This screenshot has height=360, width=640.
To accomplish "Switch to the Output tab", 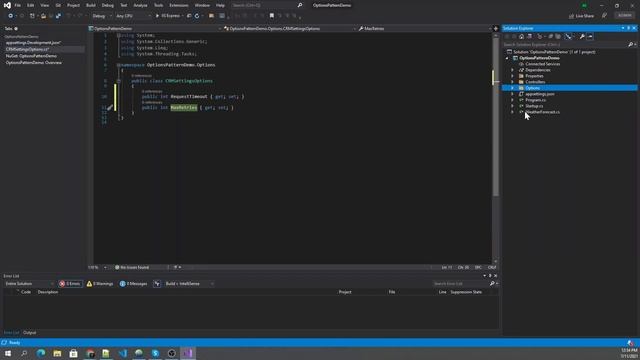I will 29,333.
